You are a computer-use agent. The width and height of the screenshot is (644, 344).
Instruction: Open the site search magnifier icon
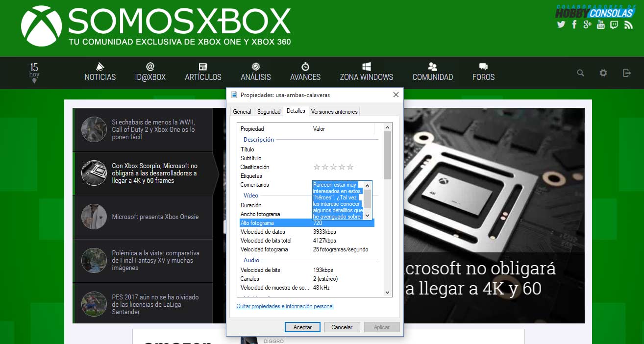click(580, 73)
